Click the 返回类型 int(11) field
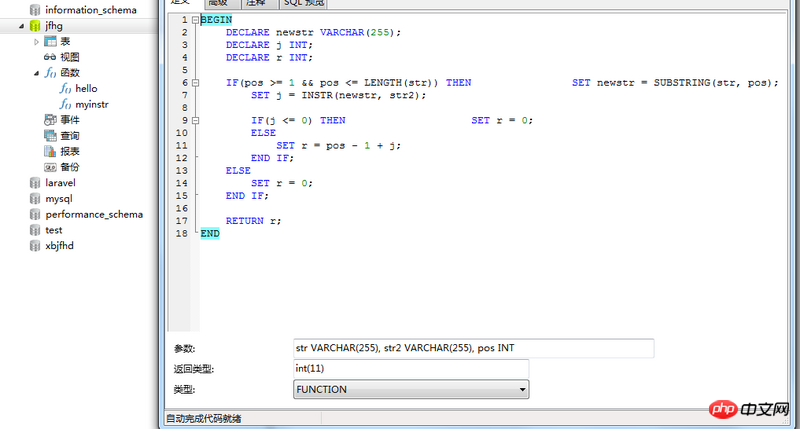The image size is (800, 429). 410,369
